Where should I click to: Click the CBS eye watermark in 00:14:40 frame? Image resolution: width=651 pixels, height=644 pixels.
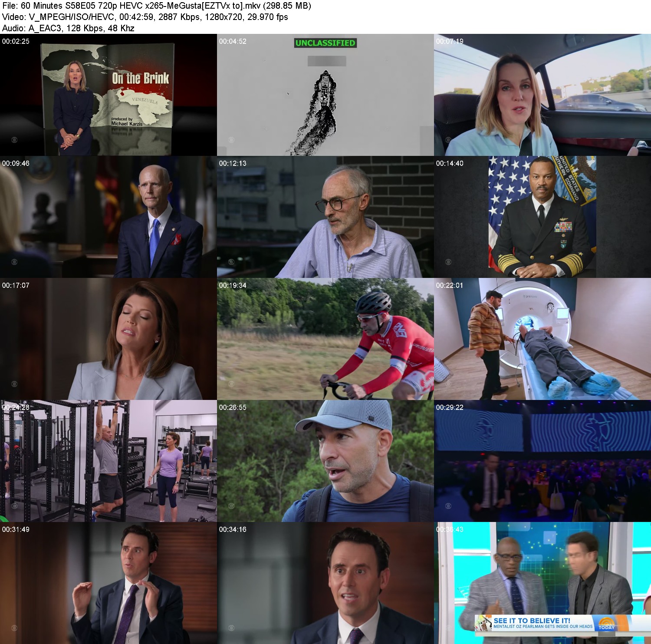(x=448, y=262)
